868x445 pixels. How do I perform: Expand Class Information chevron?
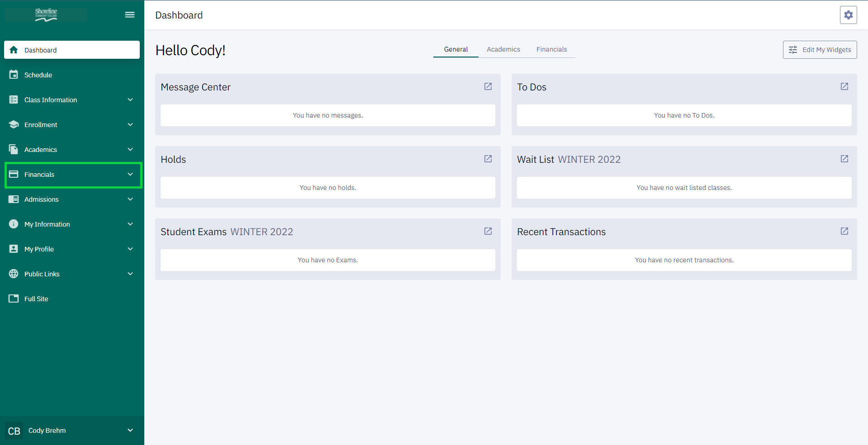pos(130,99)
